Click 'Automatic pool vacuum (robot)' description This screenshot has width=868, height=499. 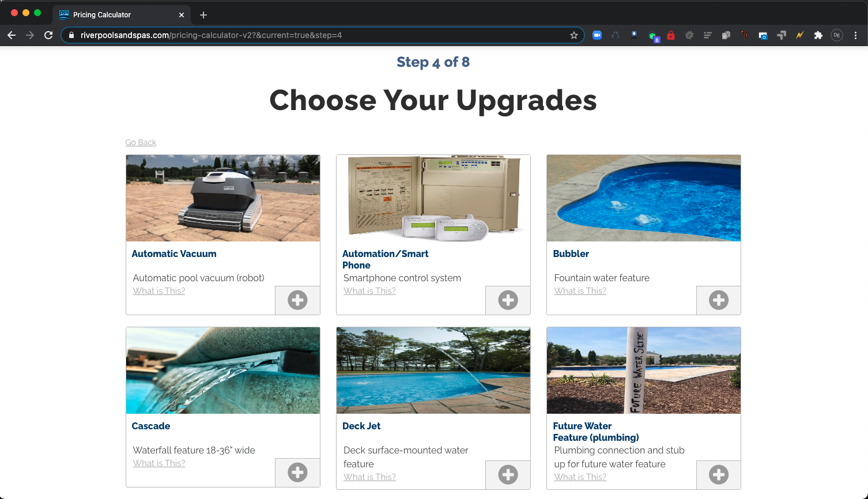click(x=199, y=278)
